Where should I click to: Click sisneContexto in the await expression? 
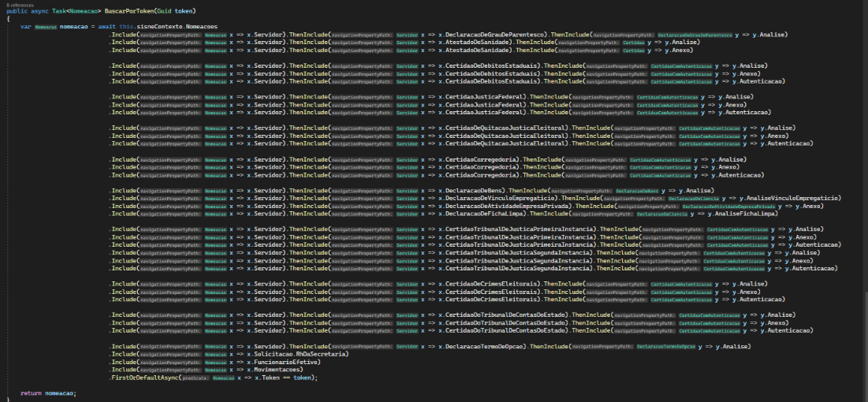tap(161, 27)
